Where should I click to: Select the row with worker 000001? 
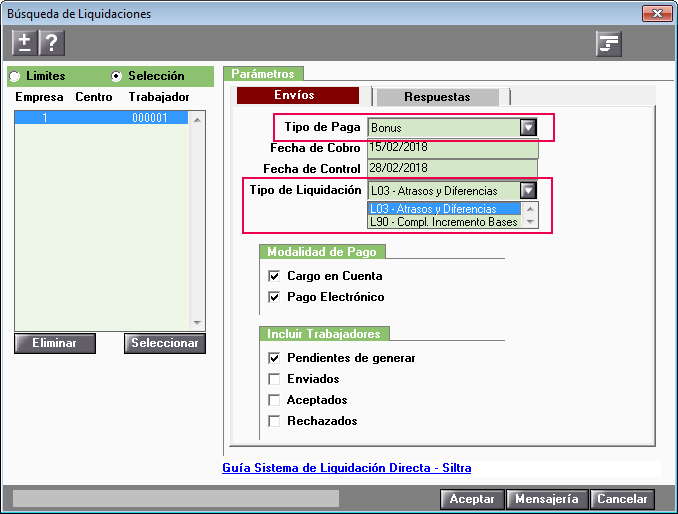pos(102,118)
